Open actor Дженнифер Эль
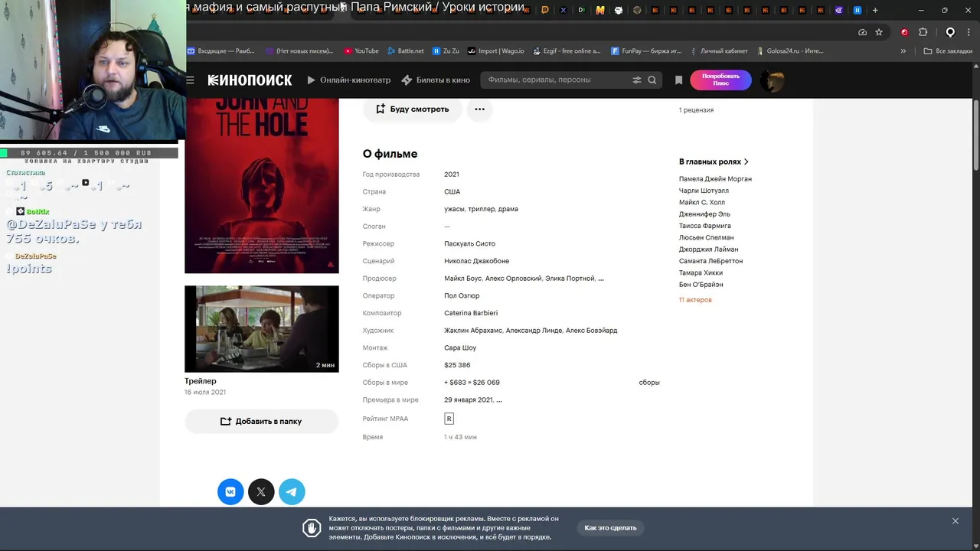980x551 pixels. 704,214
